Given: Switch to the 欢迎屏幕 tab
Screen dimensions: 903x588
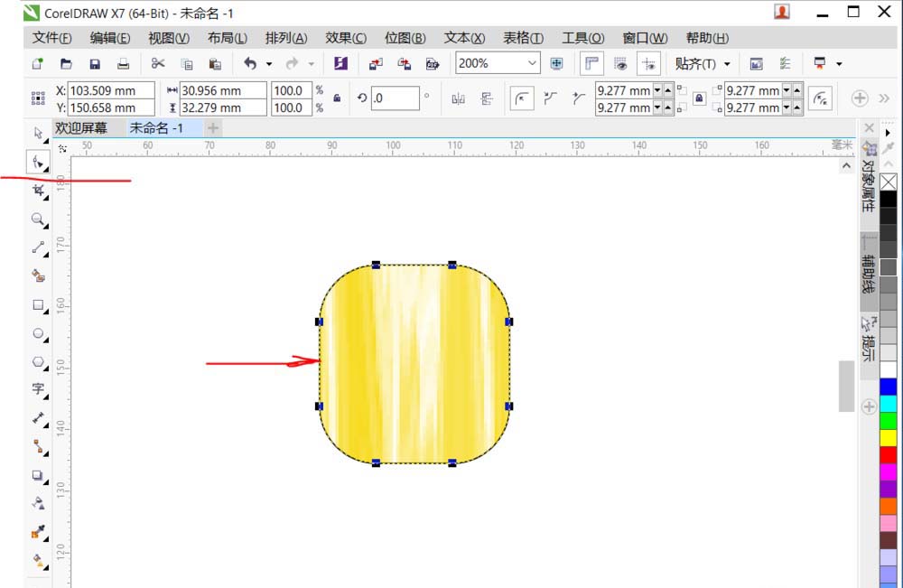Looking at the screenshot, I should [x=81, y=128].
